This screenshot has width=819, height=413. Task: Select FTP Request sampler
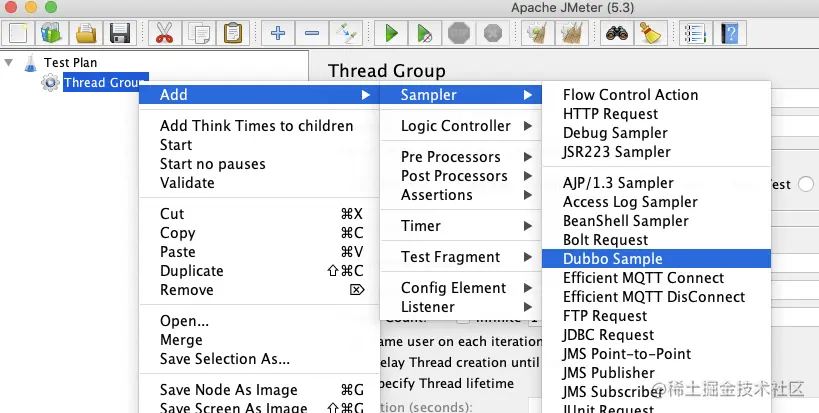coord(656,316)
